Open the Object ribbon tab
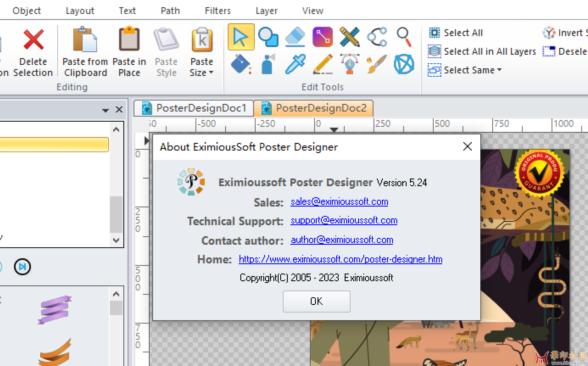 (27, 11)
